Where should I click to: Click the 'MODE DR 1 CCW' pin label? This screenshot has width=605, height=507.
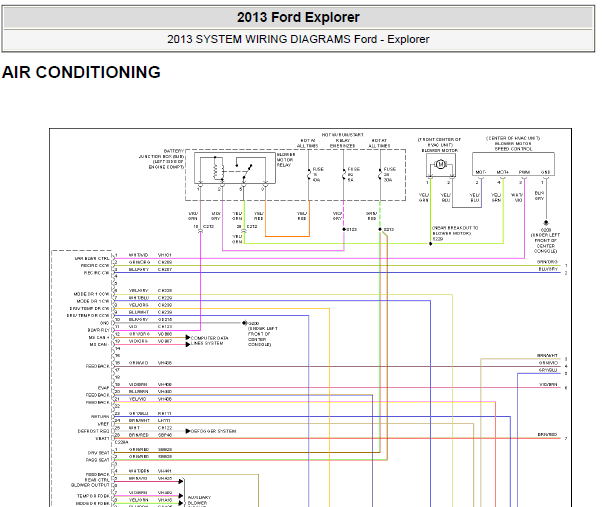point(91,294)
